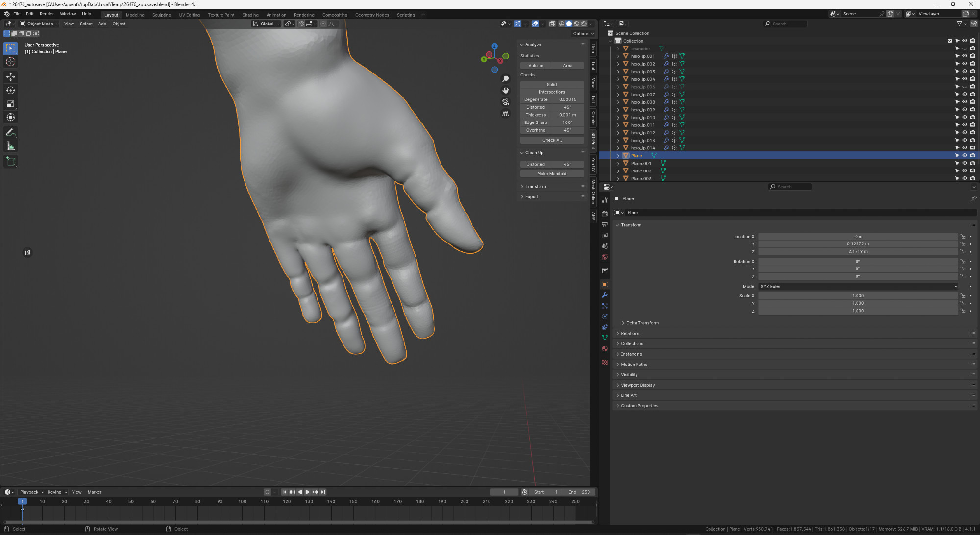Click the Make Manifold button
The image size is (980, 535).
pyautogui.click(x=552, y=174)
